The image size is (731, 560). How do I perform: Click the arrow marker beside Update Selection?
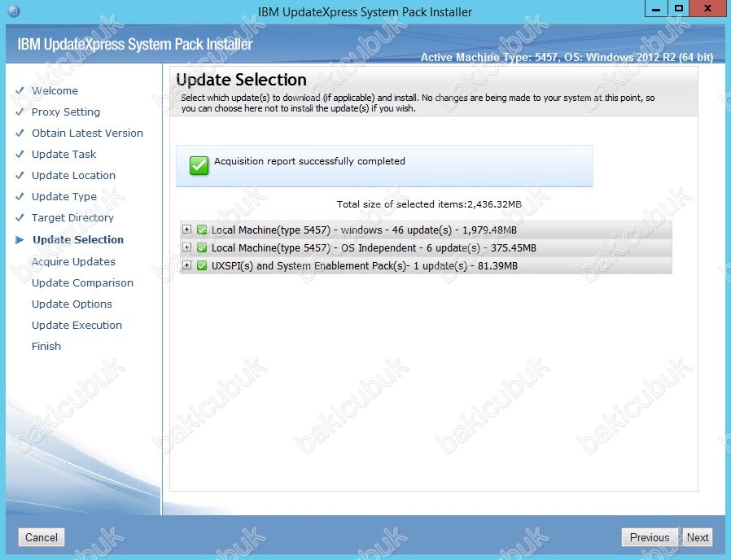(20, 239)
